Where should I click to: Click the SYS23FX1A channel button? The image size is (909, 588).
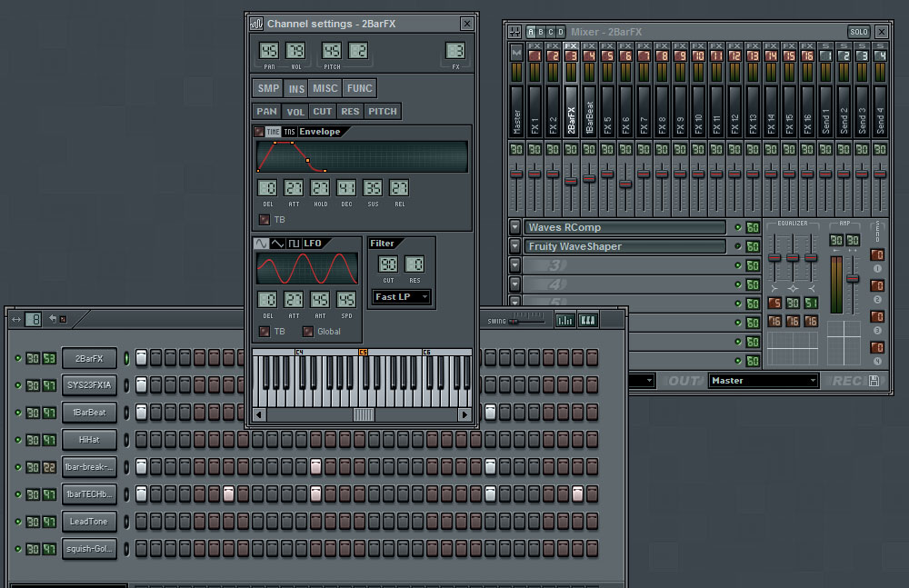pos(89,385)
